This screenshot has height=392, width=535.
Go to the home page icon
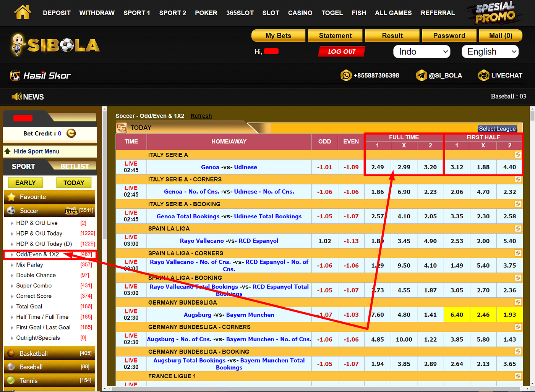[x=23, y=12]
